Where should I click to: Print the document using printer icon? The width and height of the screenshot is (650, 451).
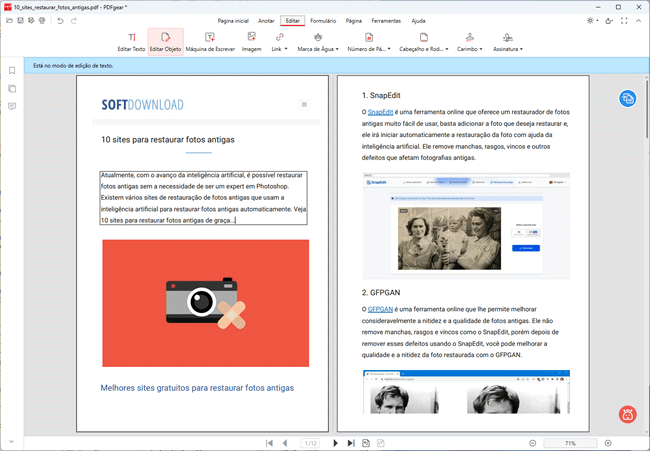[x=42, y=20]
